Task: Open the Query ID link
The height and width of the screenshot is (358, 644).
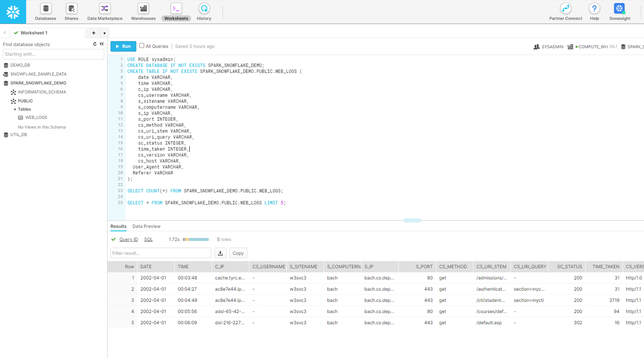Action: 129,239
